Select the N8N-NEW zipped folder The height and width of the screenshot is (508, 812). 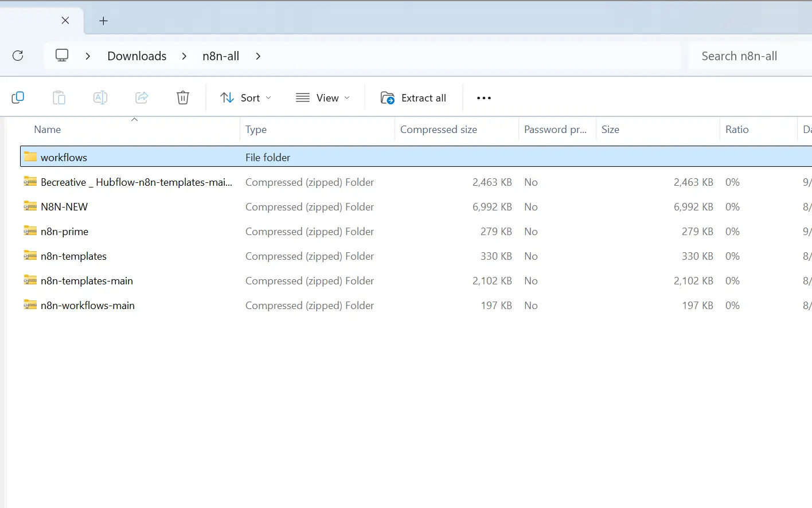[x=64, y=207]
